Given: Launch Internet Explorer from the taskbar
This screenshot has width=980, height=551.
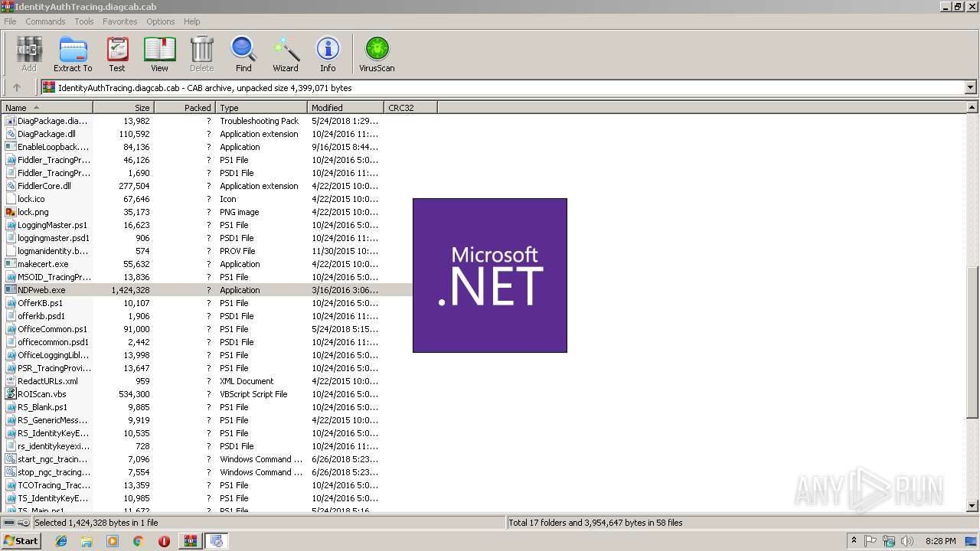Looking at the screenshot, I should point(61,541).
